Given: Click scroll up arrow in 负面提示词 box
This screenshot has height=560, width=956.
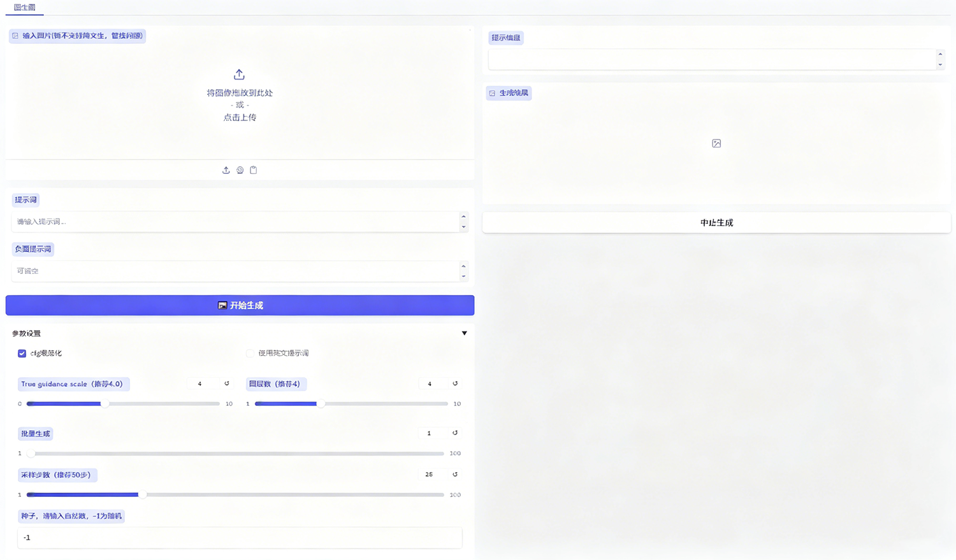Looking at the screenshot, I should point(463,266).
